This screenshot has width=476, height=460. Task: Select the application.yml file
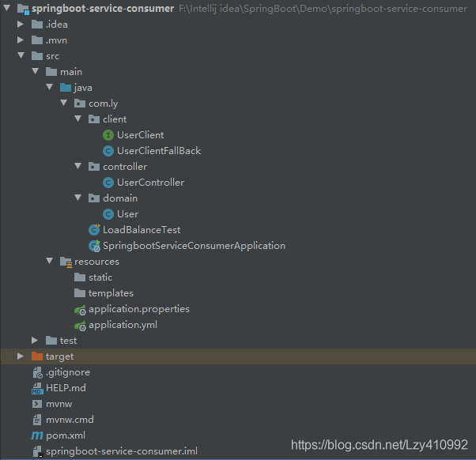tap(123, 325)
